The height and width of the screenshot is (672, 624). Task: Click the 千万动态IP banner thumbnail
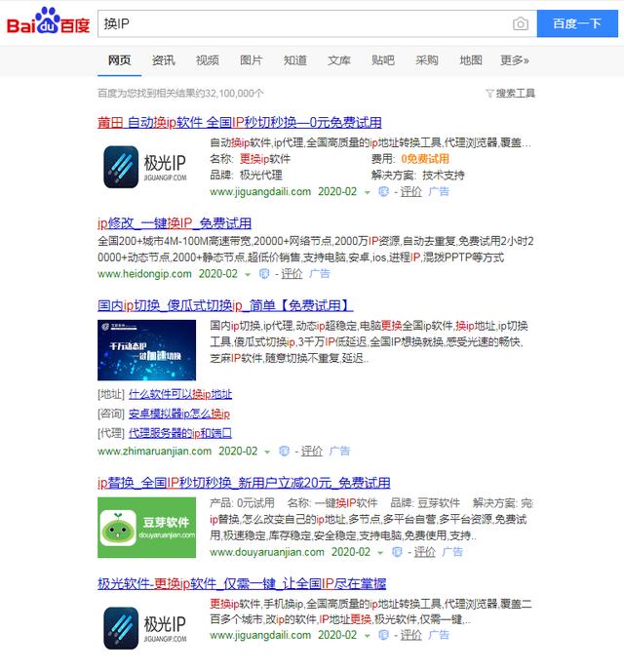pos(146,350)
